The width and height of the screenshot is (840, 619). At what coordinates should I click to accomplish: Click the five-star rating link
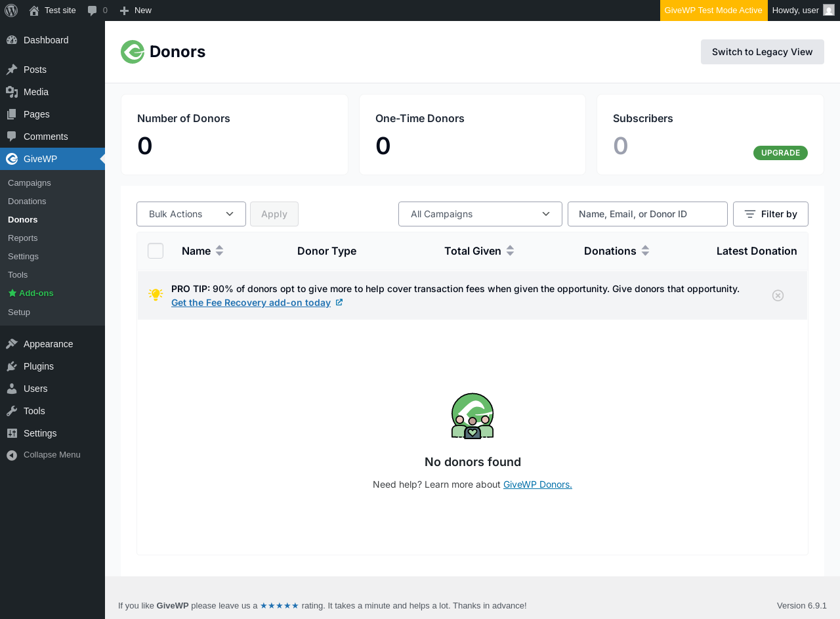(280, 605)
